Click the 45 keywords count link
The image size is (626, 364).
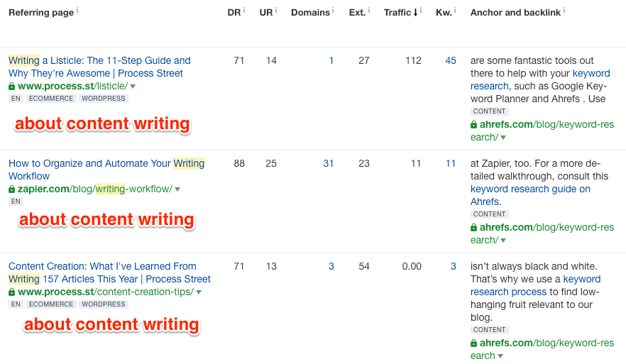click(451, 61)
